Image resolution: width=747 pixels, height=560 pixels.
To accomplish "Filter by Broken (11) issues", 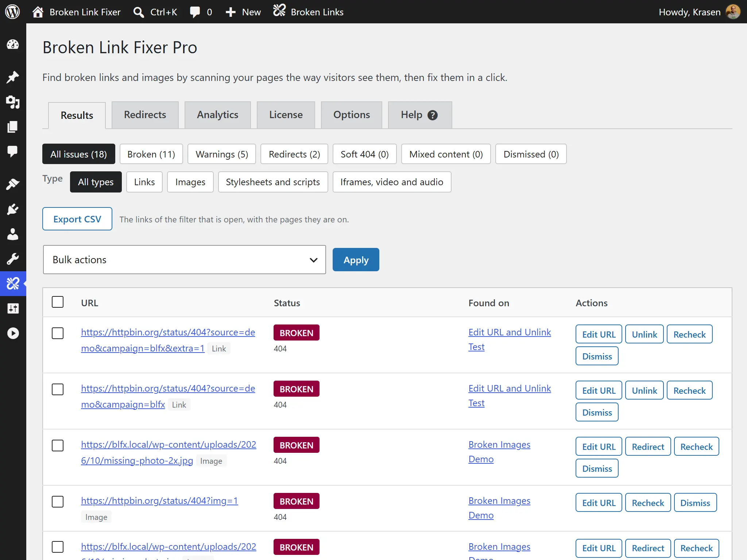I will tap(151, 154).
